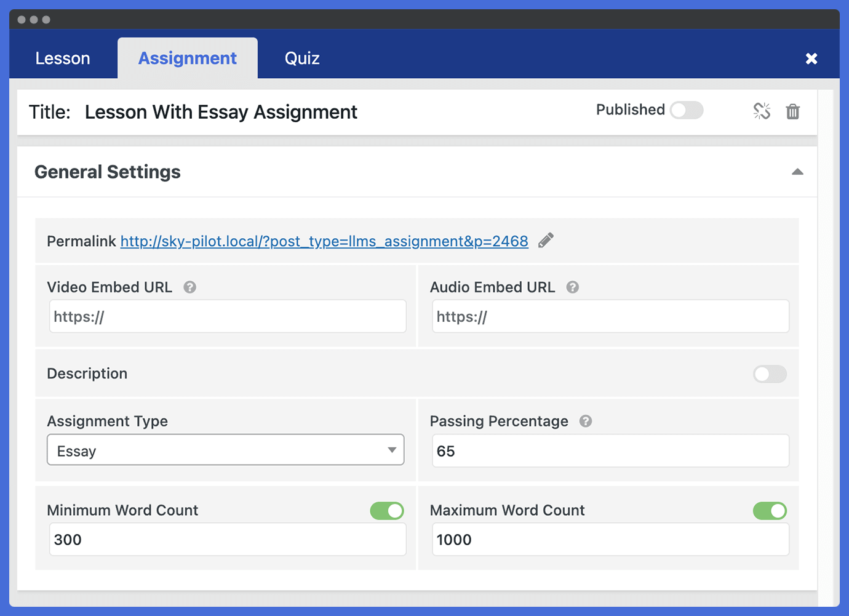This screenshot has height=616, width=849.
Task: Switch to the Quiz tab
Action: coord(302,58)
